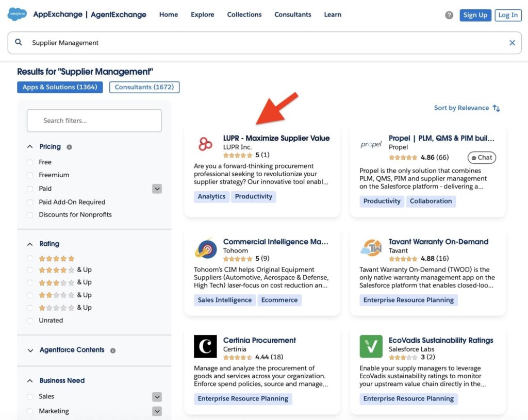Click the Sign Up button
The image size is (528, 420).
pos(475,15)
